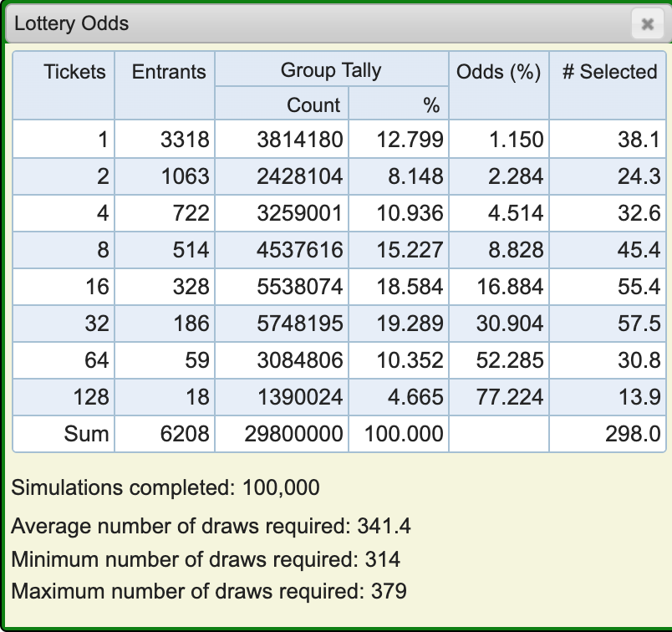This screenshot has height=632, width=672.
Task: Select the odds value 30.904
Action: point(510,324)
